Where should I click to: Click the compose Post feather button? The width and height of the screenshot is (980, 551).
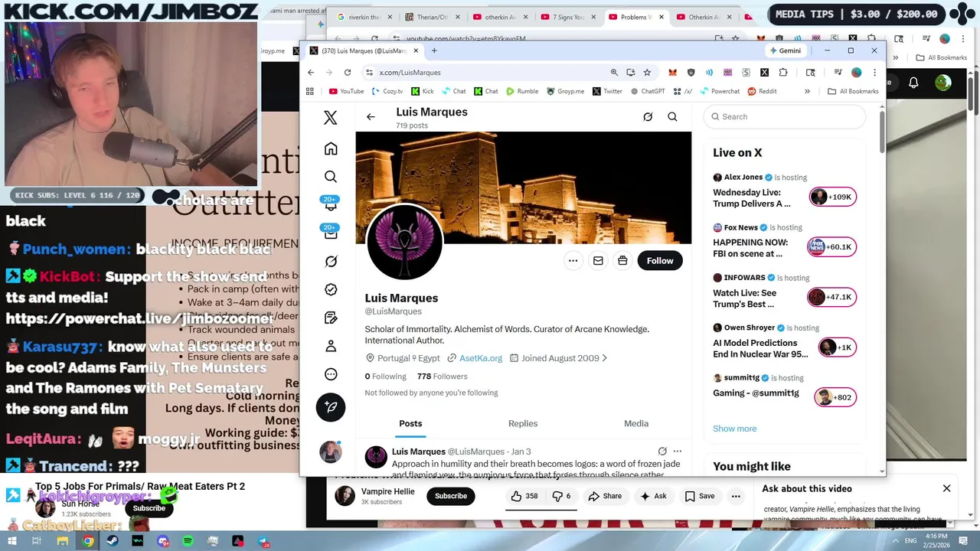(x=331, y=407)
